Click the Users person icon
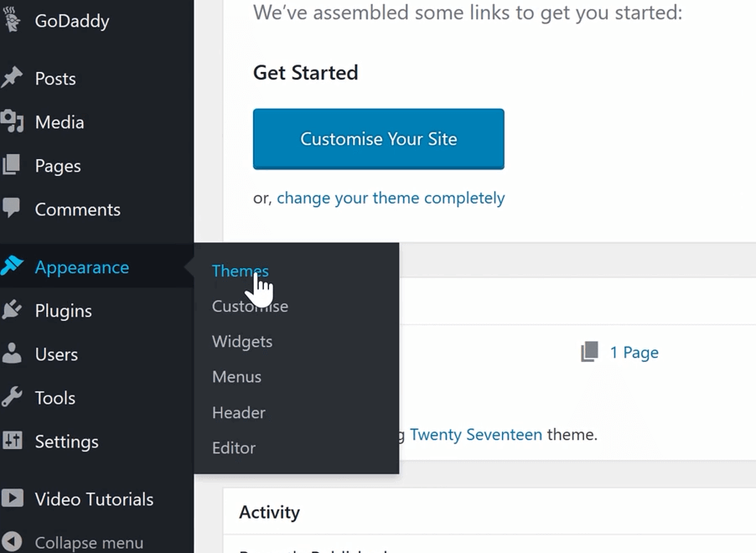The width and height of the screenshot is (756, 553). pos(12,354)
